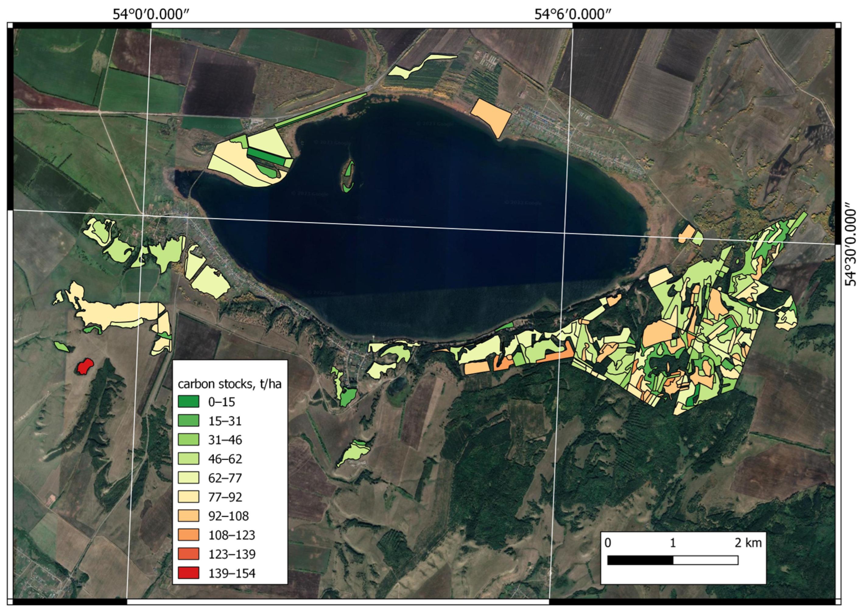Click the 92–108 legend color swatch

(x=188, y=516)
